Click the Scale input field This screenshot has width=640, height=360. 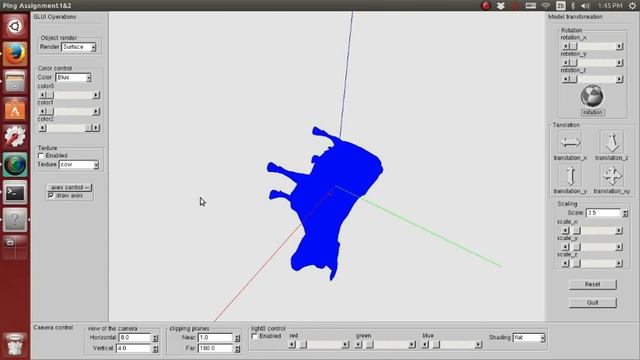point(604,213)
